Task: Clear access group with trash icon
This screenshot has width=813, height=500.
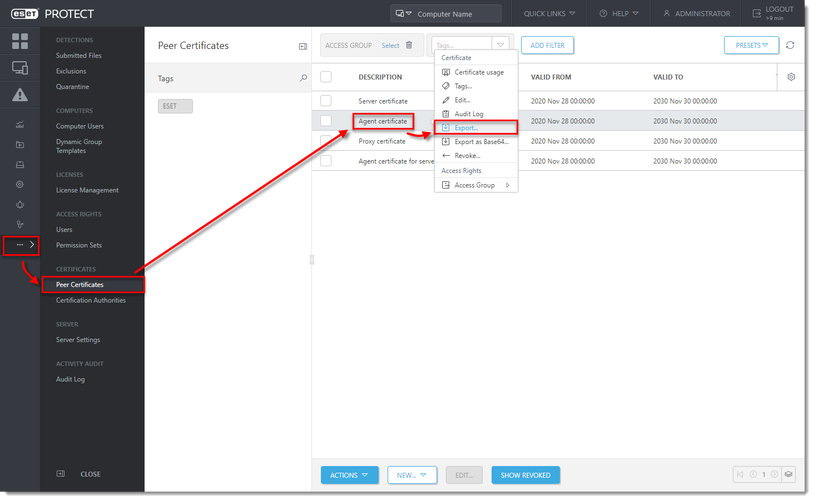Action: [409, 45]
